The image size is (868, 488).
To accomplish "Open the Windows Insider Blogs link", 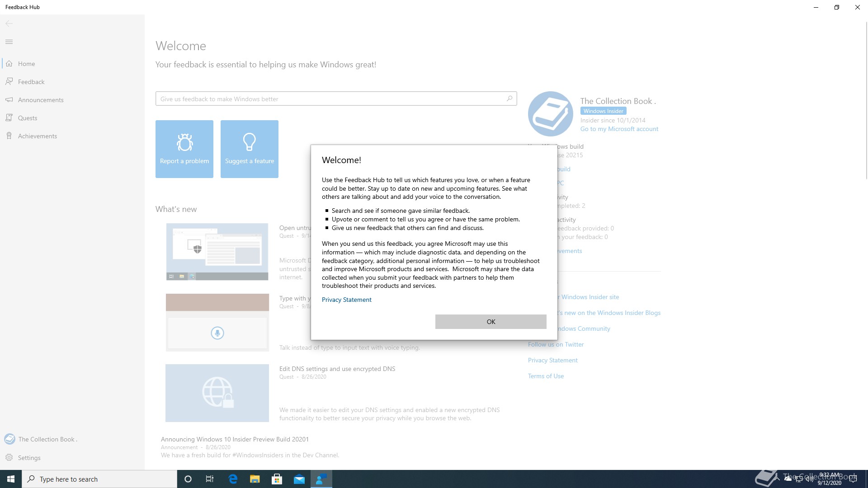I will click(x=609, y=313).
